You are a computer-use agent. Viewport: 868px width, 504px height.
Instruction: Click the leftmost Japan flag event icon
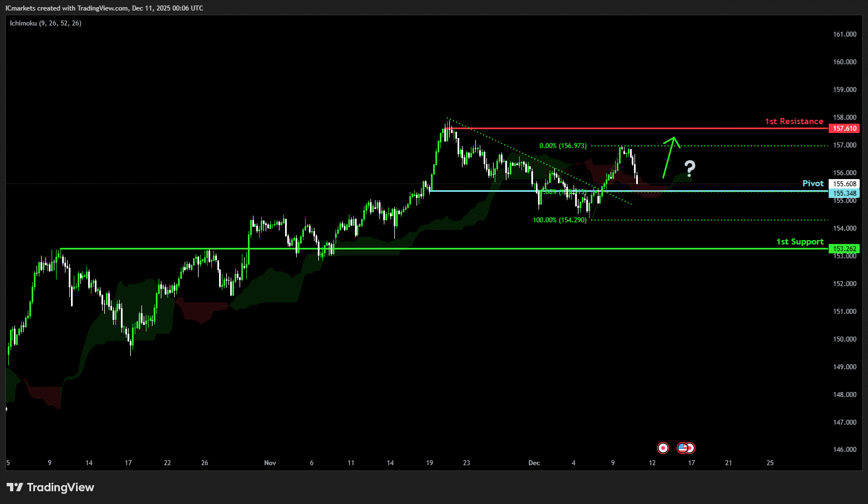point(663,448)
